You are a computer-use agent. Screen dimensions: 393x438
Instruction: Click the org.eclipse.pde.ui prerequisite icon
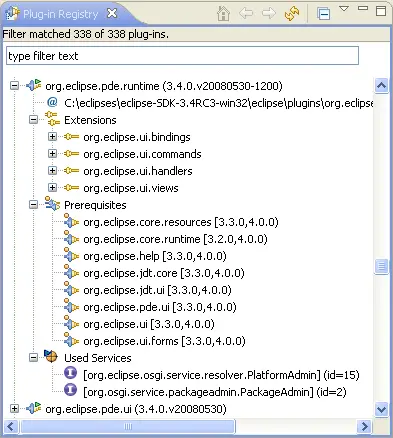click(71, 306)
